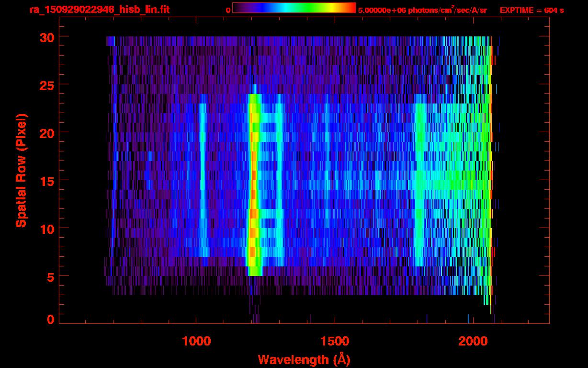Image resolution: width=588 pixels, height=368 pixels.
Task: Click the 2000 tick label on wavelength axis
Action: click(x=473, y=341)
